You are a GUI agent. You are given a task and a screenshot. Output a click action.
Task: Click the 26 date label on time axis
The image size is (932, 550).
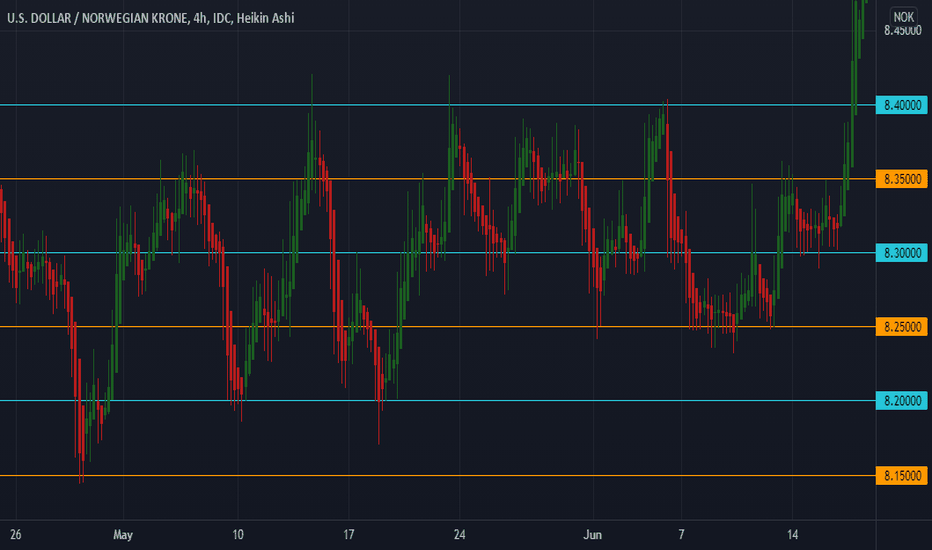coord(15,535)
